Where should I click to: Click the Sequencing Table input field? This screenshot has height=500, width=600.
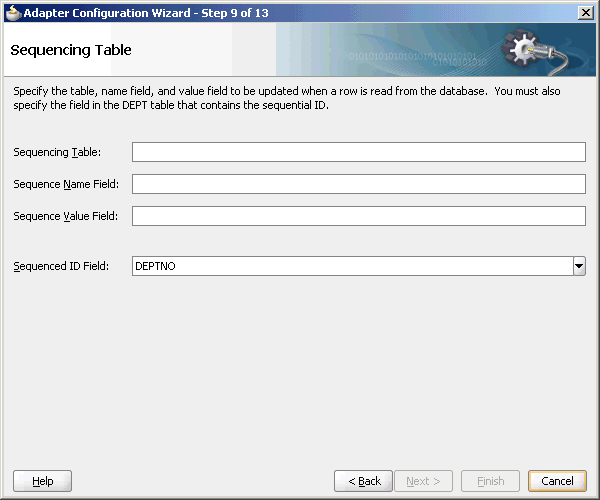pyautogui.click(x=359, y=152)
